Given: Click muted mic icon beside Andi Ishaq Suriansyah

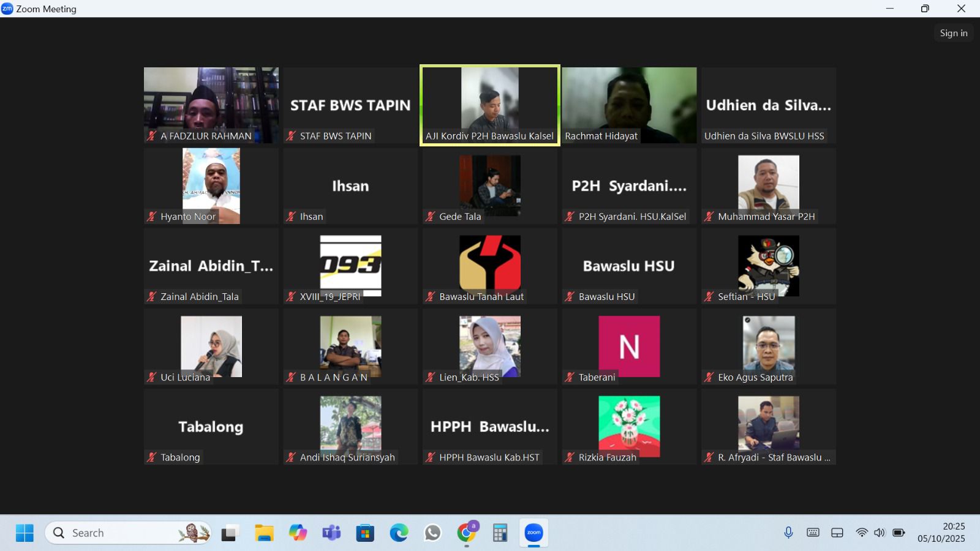Looking at the screenshot, I should pos(291,457).
